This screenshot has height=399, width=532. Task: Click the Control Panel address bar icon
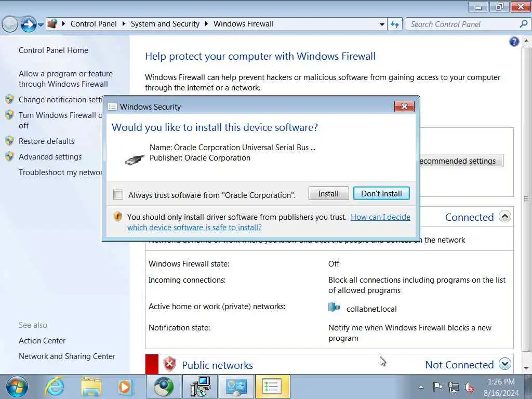(52, 24)
